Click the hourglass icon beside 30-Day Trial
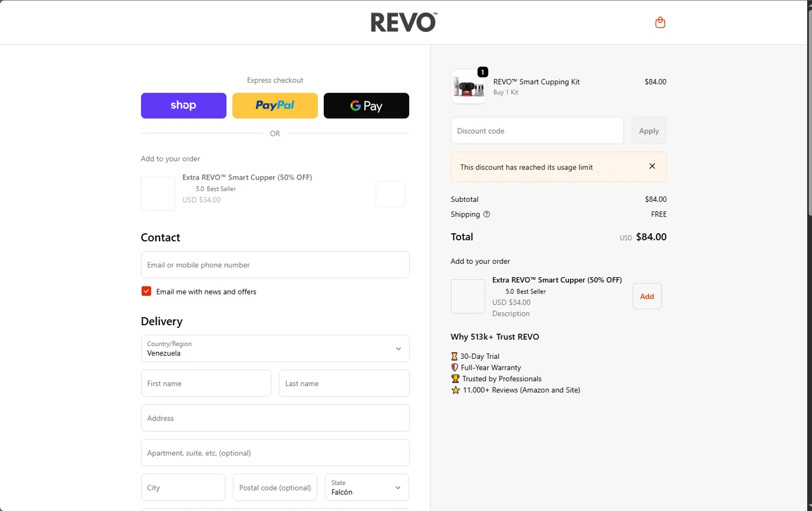 tap(454, 356)
